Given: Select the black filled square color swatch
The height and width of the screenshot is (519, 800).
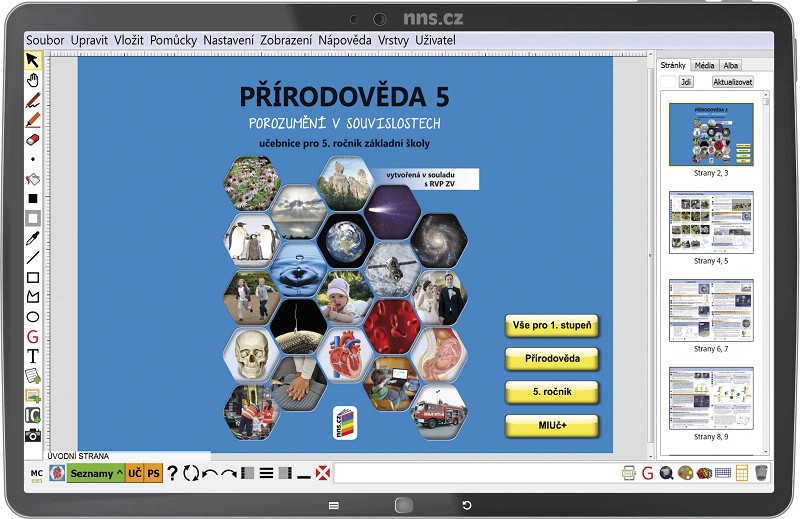Looking at the screenshot, I should click(33, 199).
